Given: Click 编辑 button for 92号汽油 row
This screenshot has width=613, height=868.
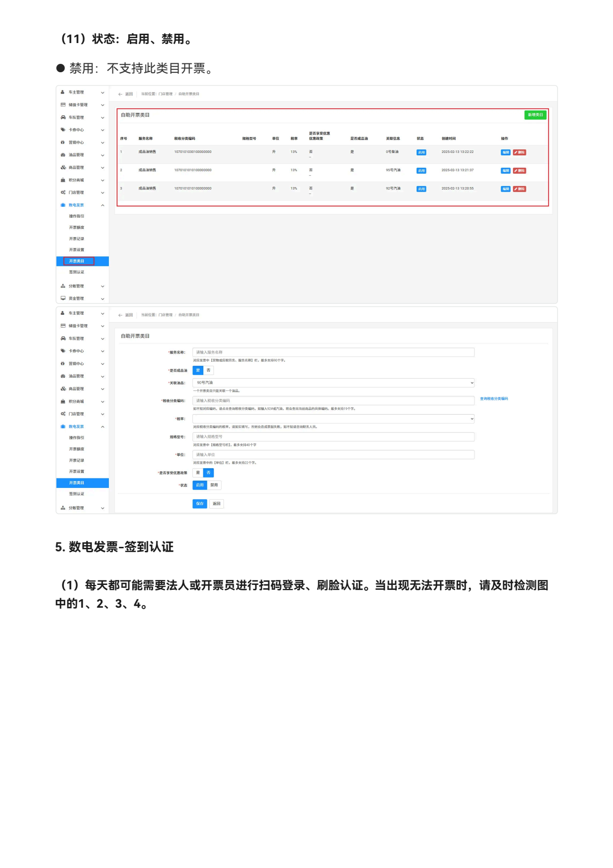Looking at the screenshot, I should (506, 189).
